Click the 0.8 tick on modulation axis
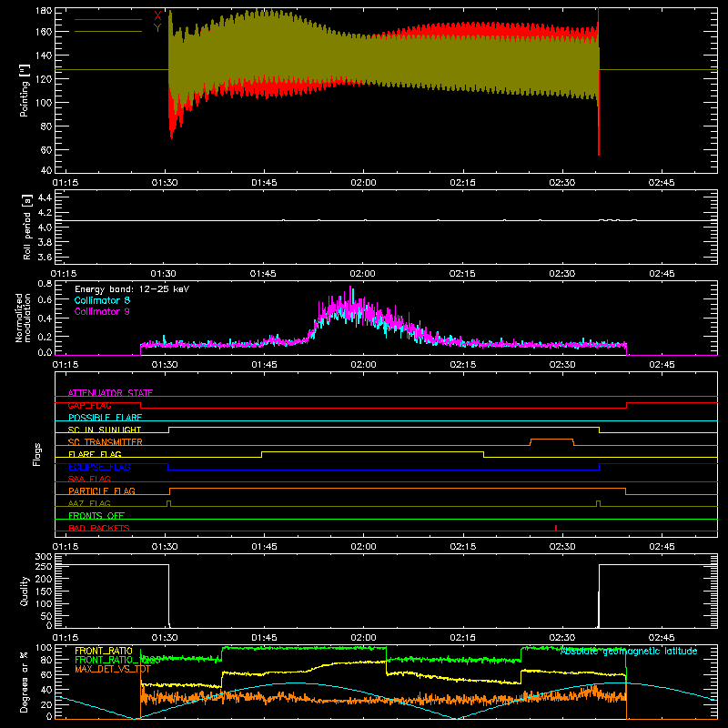 45,283
